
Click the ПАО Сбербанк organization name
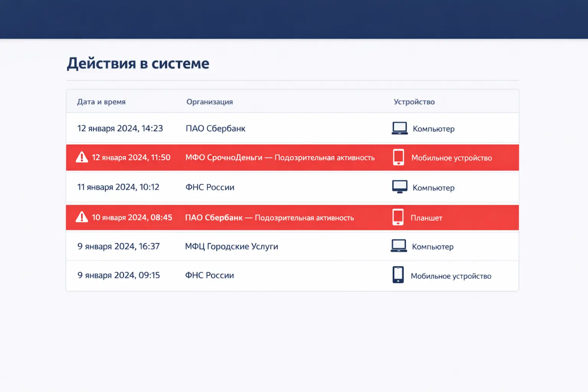tap(216, 128)
